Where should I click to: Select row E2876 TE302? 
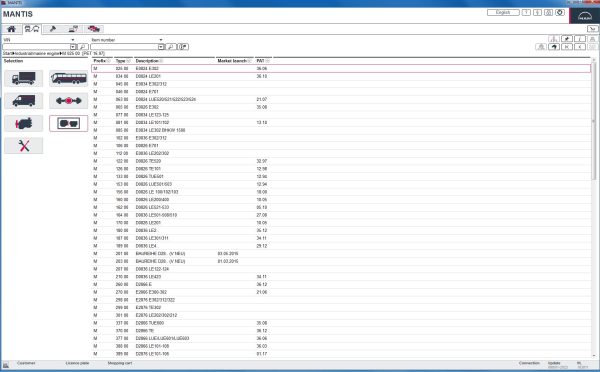(341, 307)
